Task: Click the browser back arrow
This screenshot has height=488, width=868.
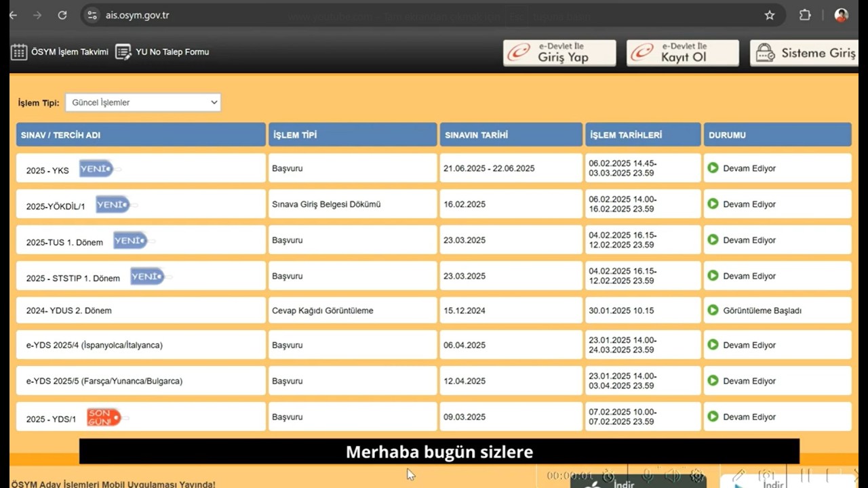Action: tap(12, 15)
